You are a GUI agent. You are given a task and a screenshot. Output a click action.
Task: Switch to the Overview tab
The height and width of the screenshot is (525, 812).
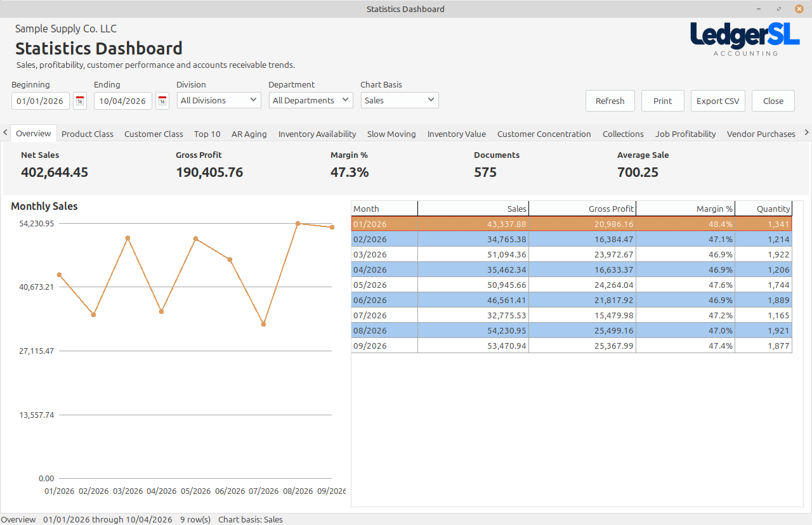click(34, 133)
